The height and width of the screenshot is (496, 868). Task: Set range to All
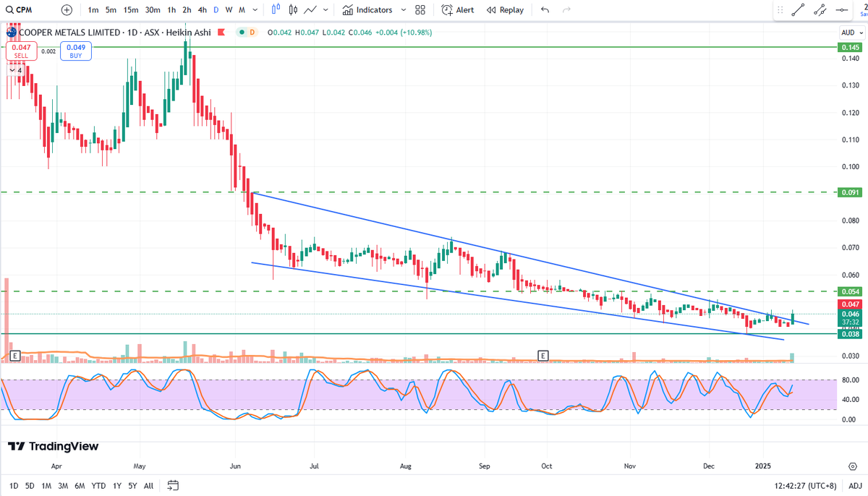click(148, 485)
